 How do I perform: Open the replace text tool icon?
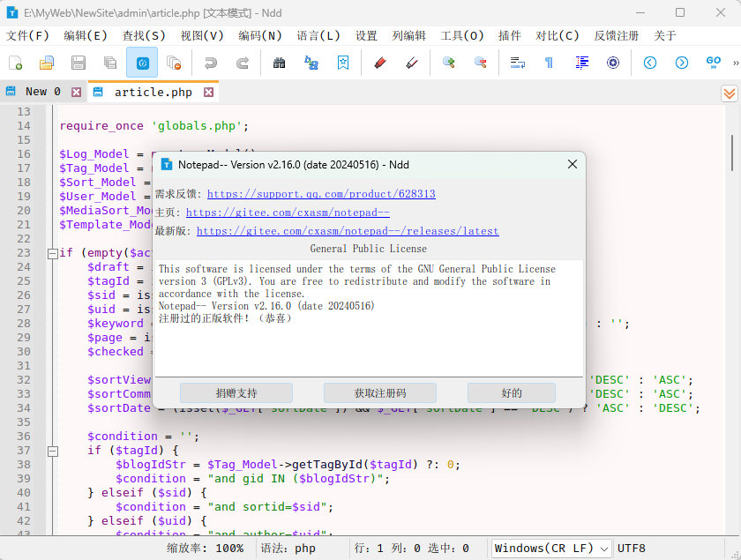pos(311,63)
